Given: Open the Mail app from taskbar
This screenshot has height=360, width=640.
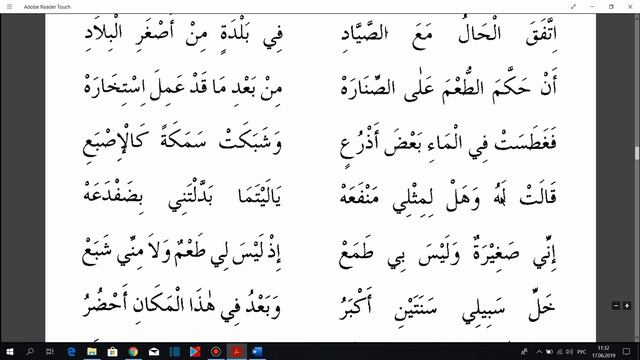Looking at the screenshot, I should coord(154,351).
